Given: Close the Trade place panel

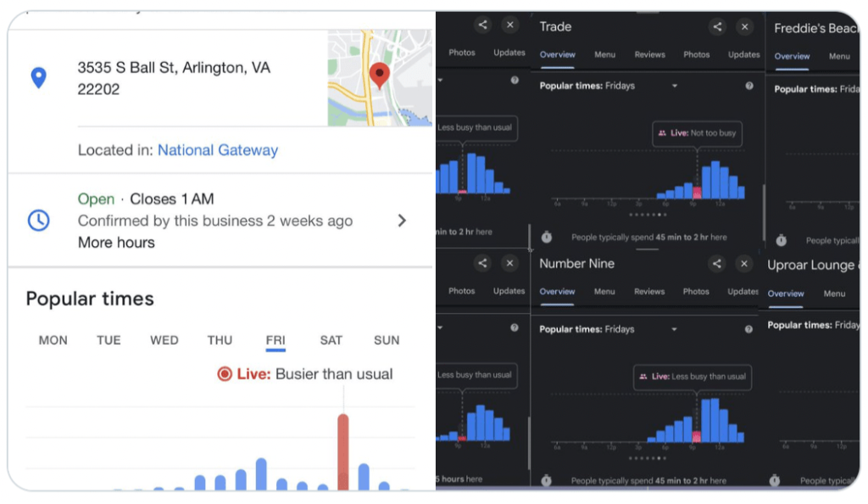Looking at the screenshot, I should 744,27.
